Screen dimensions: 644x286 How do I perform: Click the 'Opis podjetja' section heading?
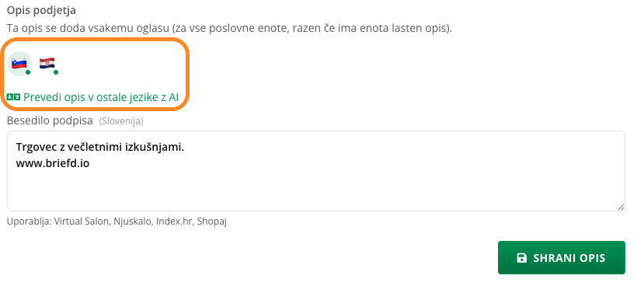41,10
